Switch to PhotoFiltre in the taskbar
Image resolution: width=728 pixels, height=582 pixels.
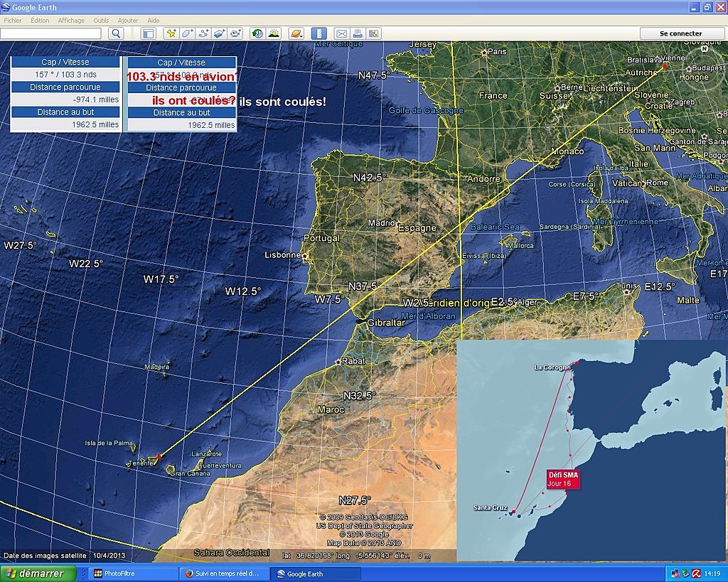pyautogui.click(x=133, y=573)
